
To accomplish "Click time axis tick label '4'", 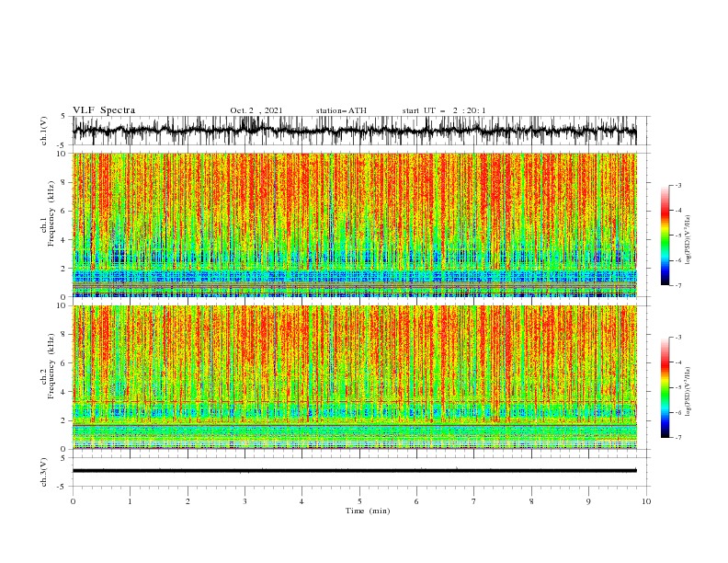I will pos(301,501).
